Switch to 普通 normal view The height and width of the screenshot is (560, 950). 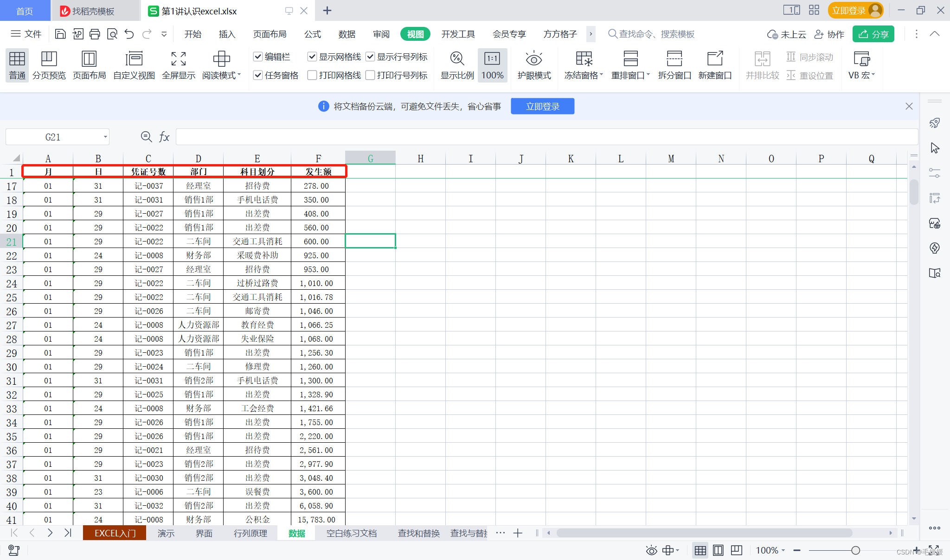pyautogui.click(x=17, y=65)
